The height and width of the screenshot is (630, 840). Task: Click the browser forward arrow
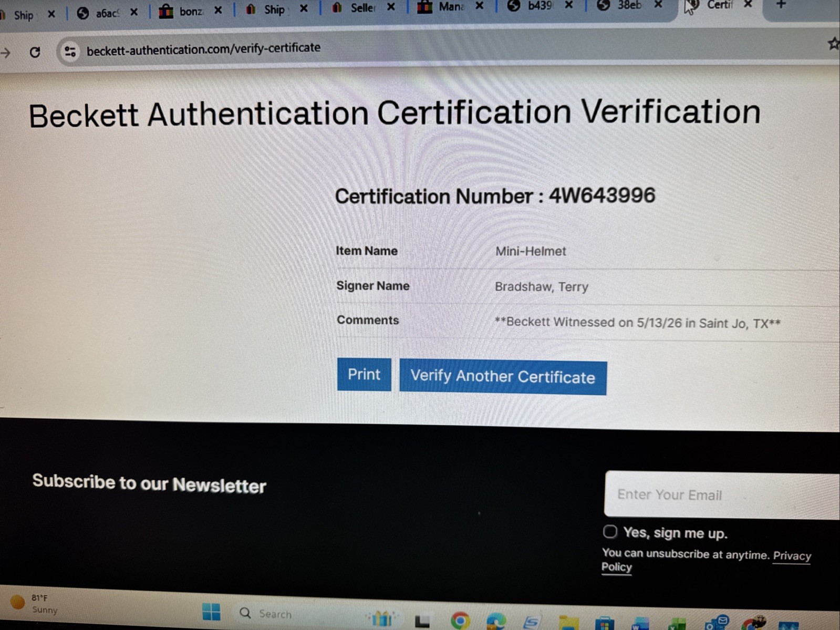tap(6, 53)
